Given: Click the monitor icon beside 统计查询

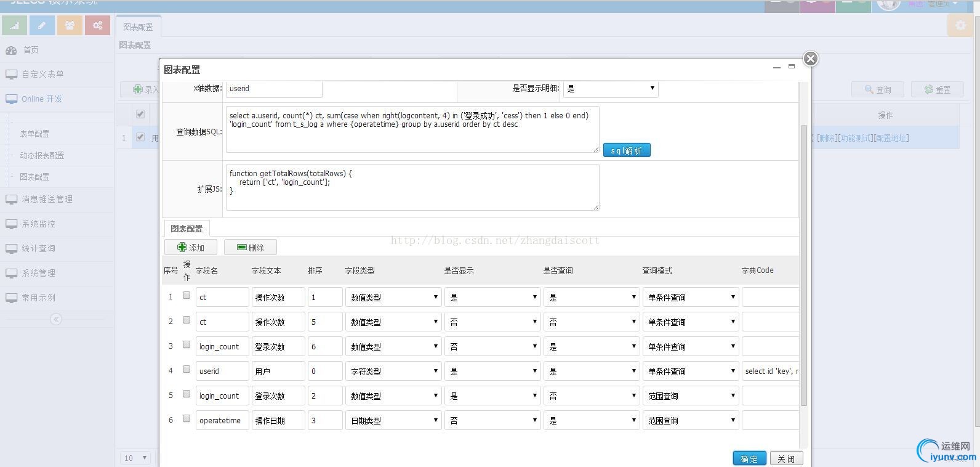Looking at the screenshot, I should click(11, 248).
